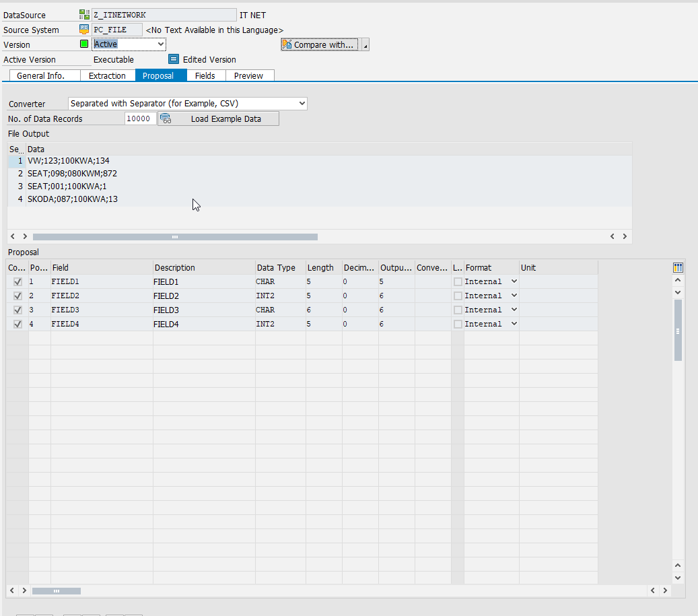Expand the Format dropdown for FIELD4
This screenshot has width=698, height=616.
[x=514, y=324]
